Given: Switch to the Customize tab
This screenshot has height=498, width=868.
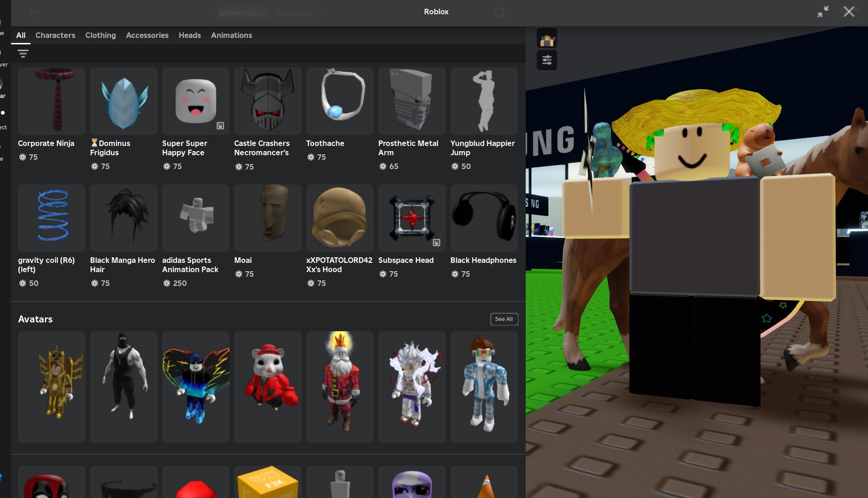Looking at the screenshot, I should [294, 13].
